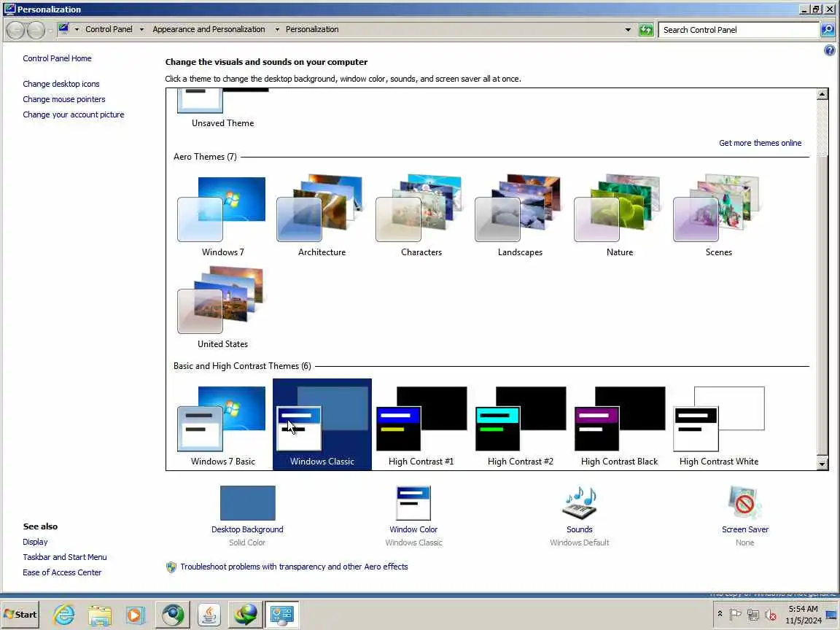840x630 pixels.
Task: Open the Screen Saver icon
Action: [744, 503]
